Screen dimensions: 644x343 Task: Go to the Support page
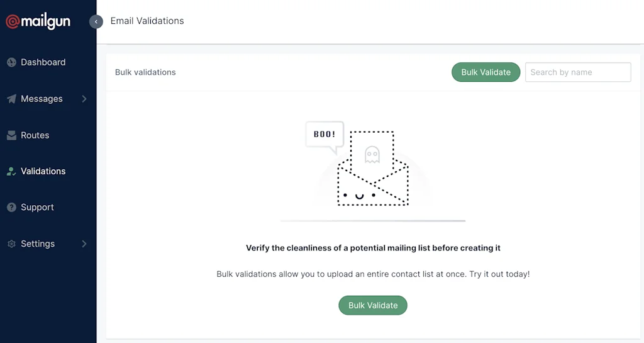pos(37,207)
